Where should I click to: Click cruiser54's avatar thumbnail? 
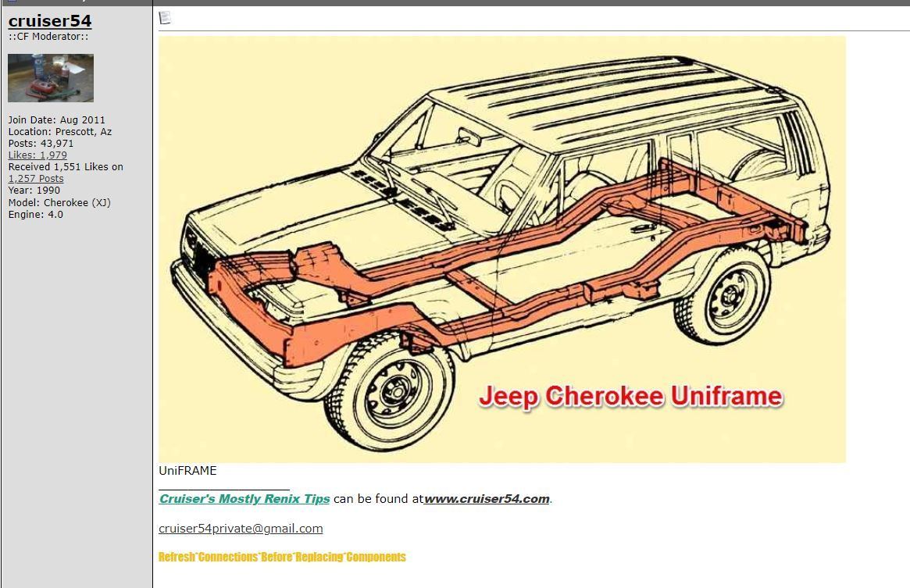pos(51,78)
